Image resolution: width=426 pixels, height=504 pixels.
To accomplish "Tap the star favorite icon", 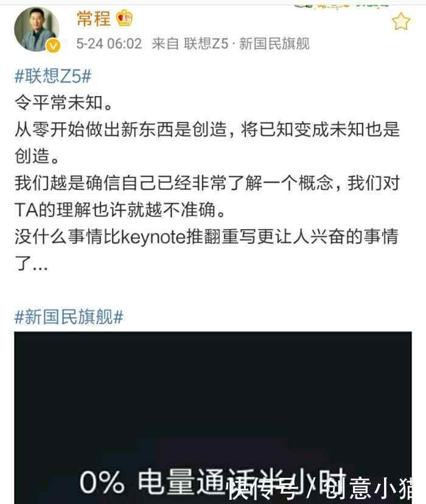I will [401, 21].
